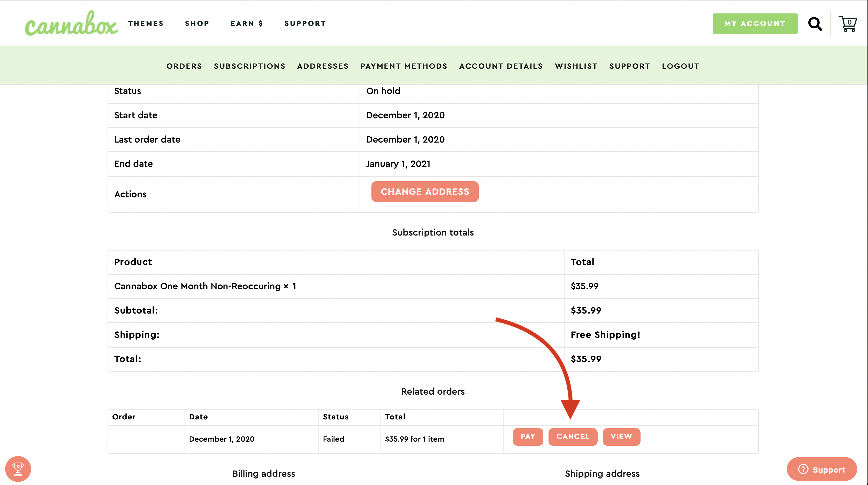
Task: Click the Change Address button
Action: (x=425, y=192)
